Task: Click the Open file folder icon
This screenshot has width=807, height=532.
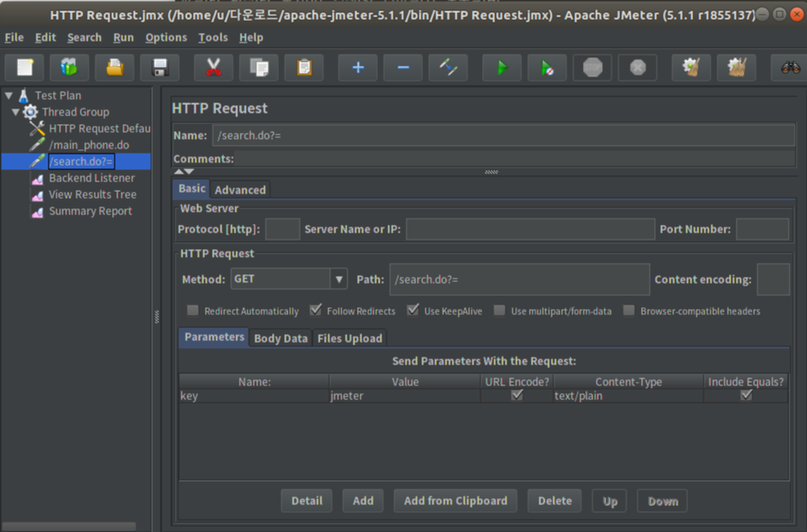Action: 115,68
